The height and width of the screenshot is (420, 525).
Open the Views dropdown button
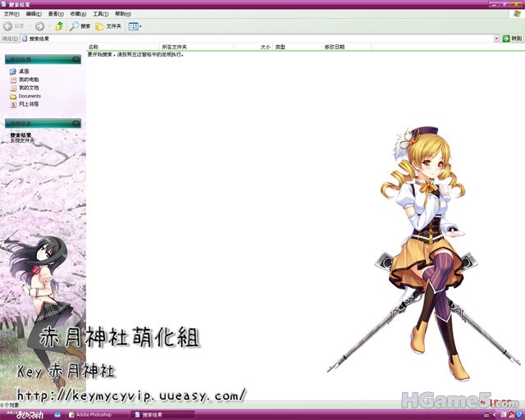pos(135,26)
